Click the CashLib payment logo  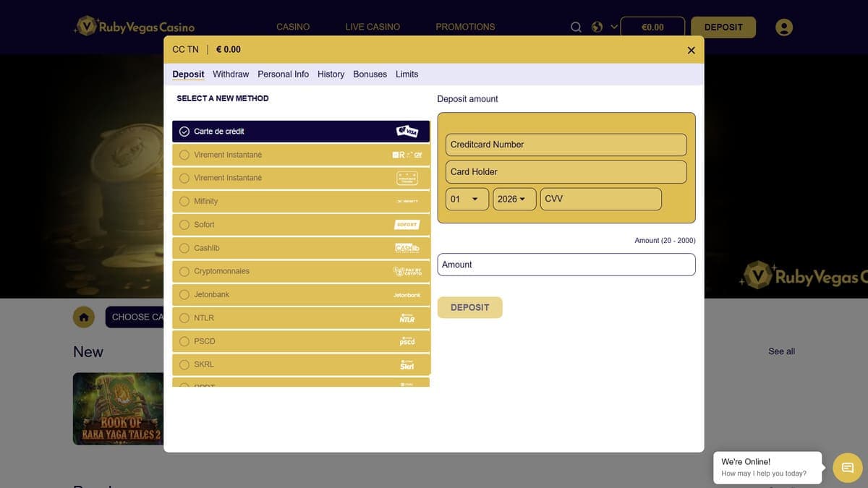407,248
